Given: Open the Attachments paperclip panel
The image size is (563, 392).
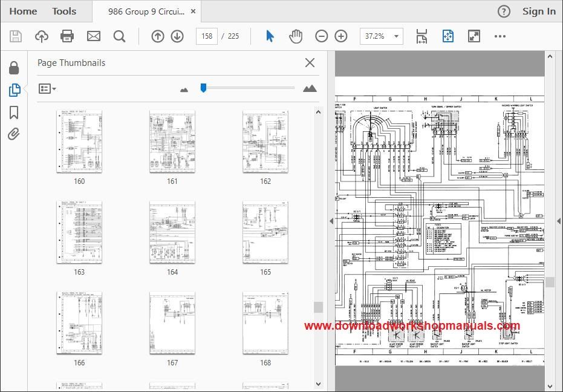Looking at the screenshot, I should [x=14, y=134].
